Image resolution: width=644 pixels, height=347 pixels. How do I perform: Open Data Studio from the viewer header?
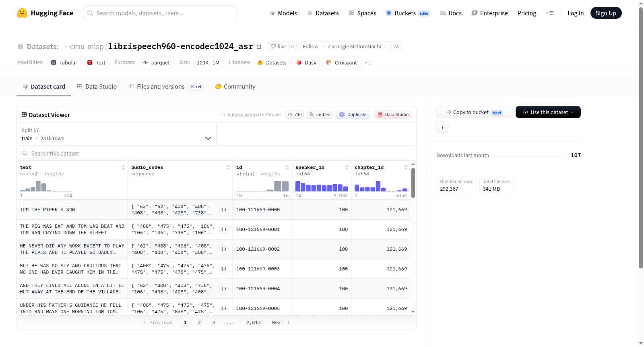click(393, 114)
